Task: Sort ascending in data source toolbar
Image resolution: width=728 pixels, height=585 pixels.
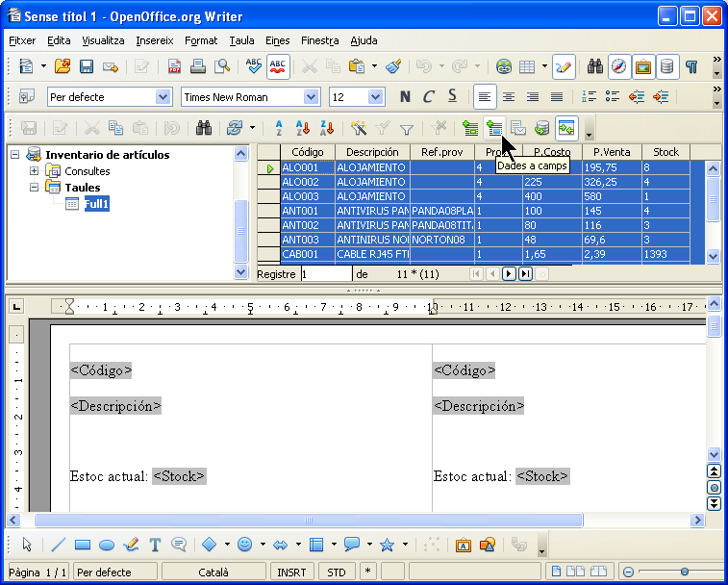Action: click(303, 128)
